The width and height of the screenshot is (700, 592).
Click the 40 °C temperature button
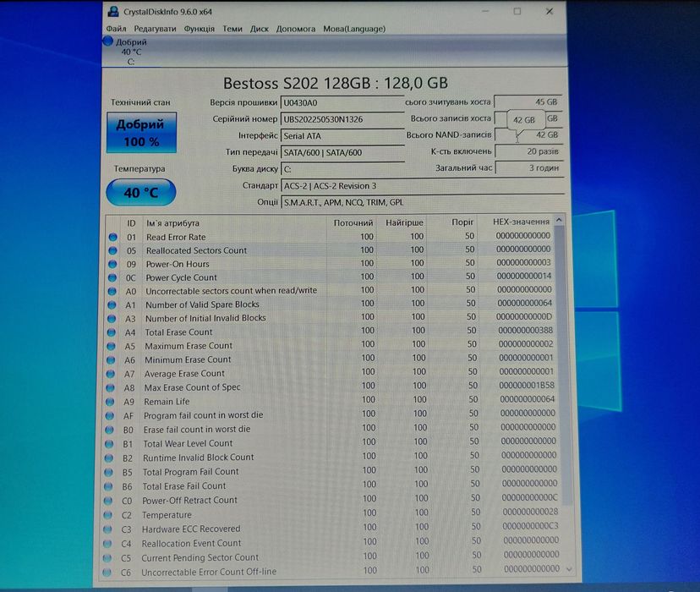(141, 193)
